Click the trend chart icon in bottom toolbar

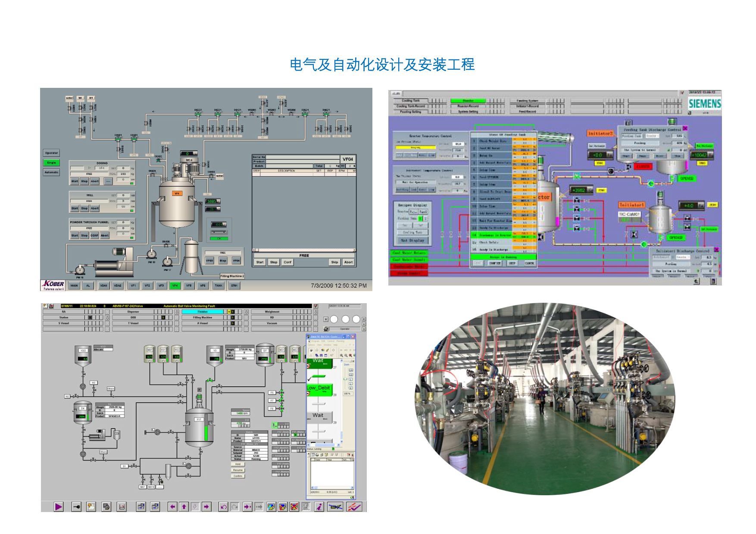coord(122,507)
